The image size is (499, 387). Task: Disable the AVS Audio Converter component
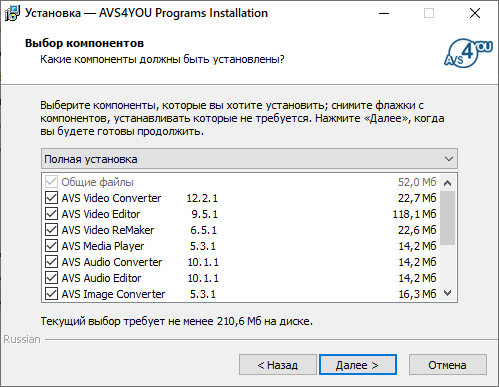click(x=51, y=262)
